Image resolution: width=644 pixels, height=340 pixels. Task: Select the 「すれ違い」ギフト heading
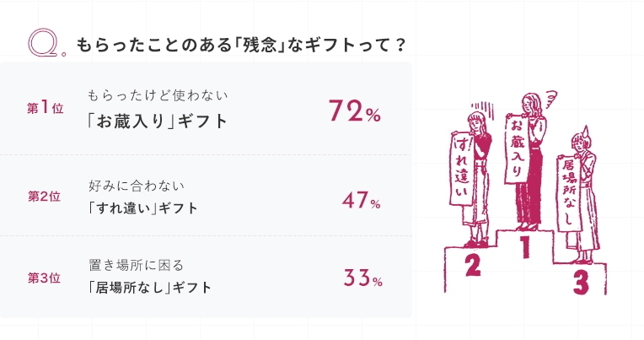(x=143, y=208)
